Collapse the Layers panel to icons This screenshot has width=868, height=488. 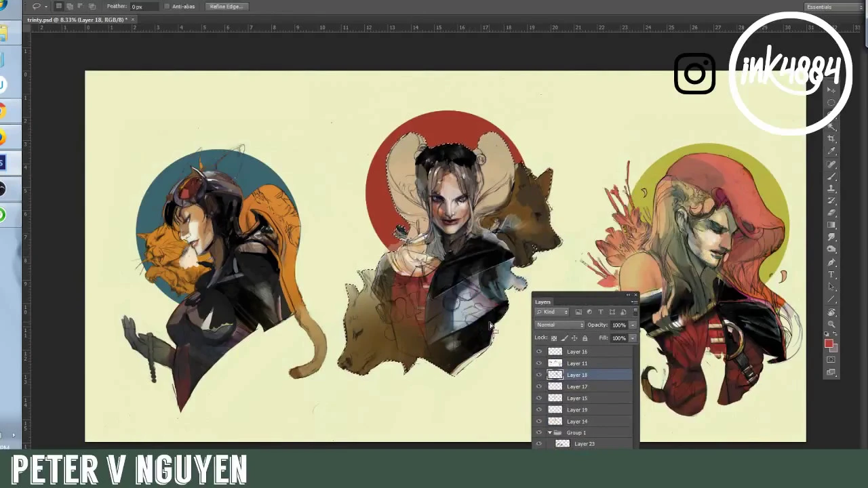click(629, 295)
